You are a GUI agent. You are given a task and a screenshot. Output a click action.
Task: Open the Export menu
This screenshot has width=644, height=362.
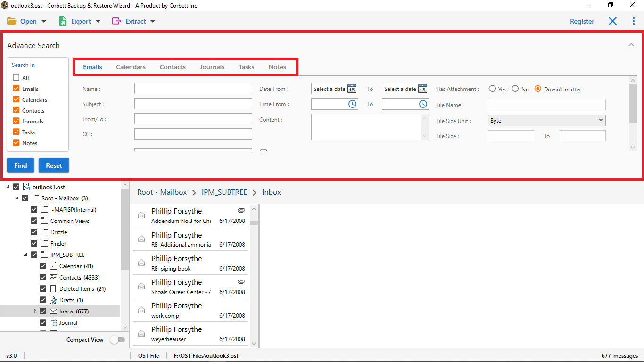pyautogui.click(x=80, y=21)
